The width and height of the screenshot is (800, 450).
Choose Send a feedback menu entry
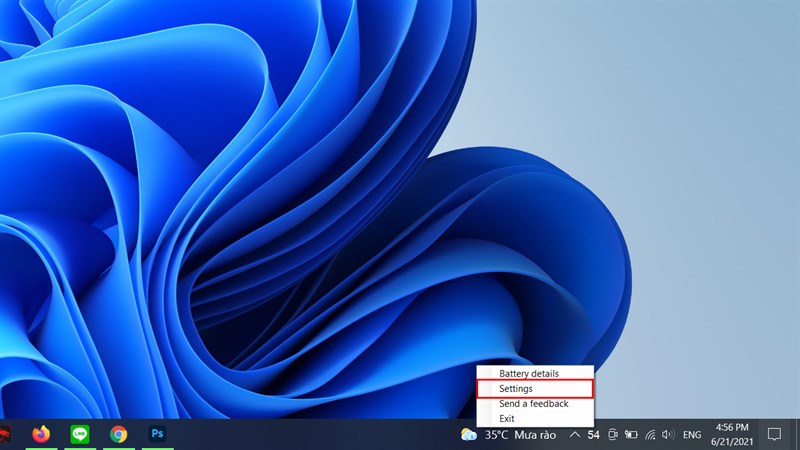pyautogui.click(x=535, y=403)
